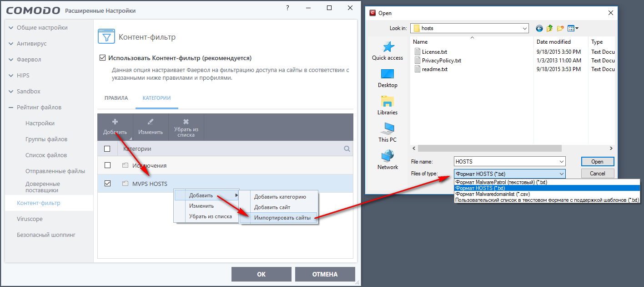Click the folder icon next to MVPS HOSTS
The image size is (644, 287).
(x=125, y=184)
